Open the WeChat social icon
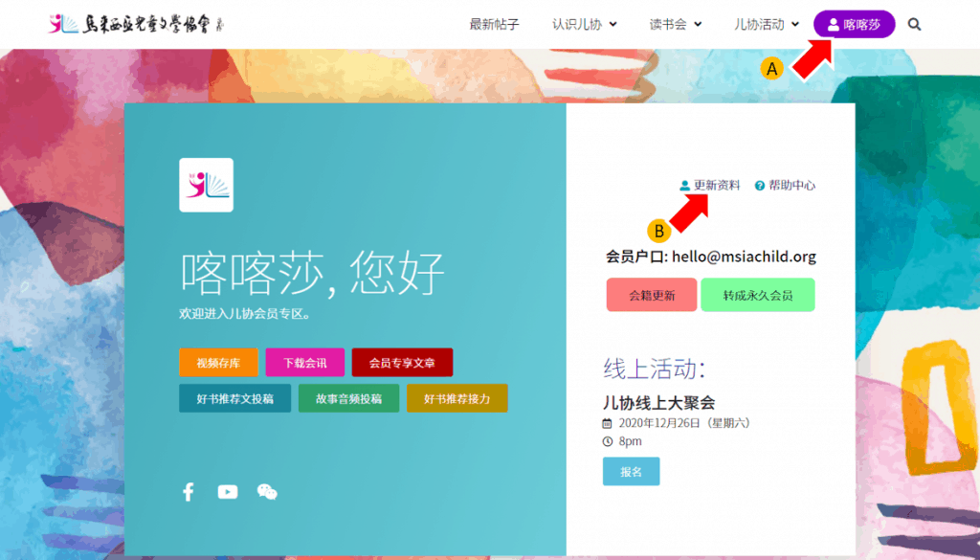980x560 pixels. click(267, 492)
